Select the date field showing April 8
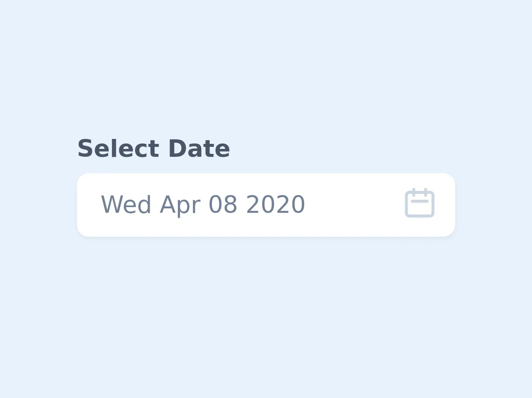 pos(203,205)
